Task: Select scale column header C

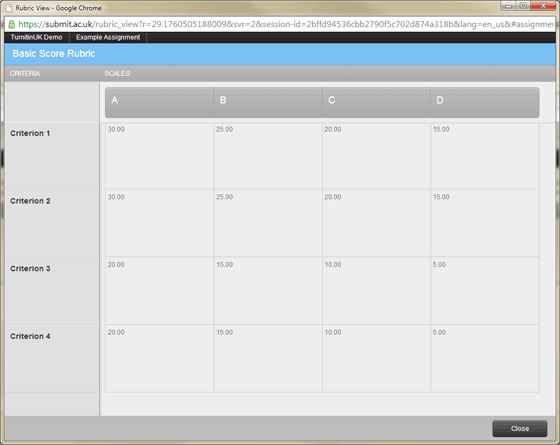Action: point(376,102)
